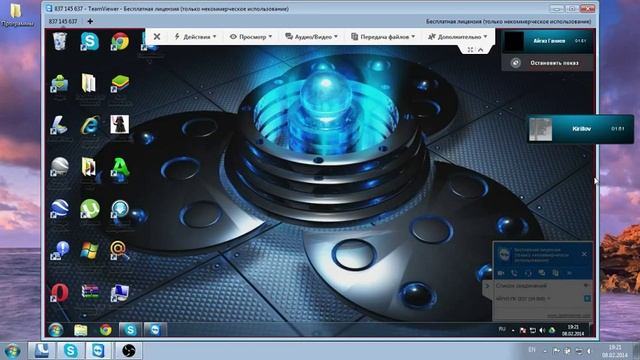This screenshot has height=360, width=640.
Task: Open the Mail.ru Agent @ shortcut
Action: tap(120, 250)
